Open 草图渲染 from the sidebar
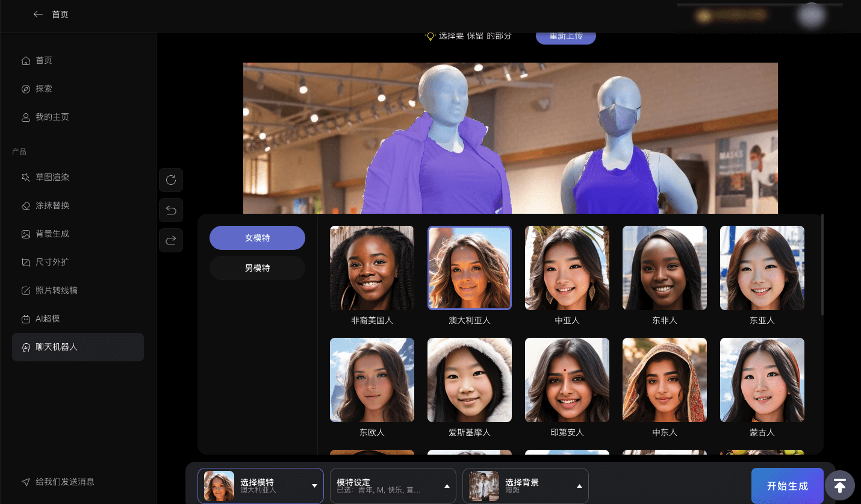Screen dimensions: 861x504 pos(52,178)
